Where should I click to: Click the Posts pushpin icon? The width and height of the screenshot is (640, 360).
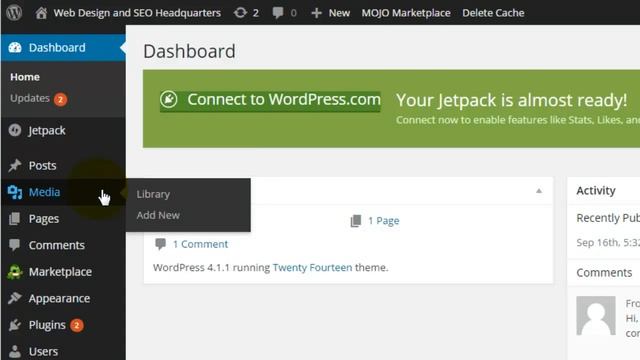tap(15, 165)
